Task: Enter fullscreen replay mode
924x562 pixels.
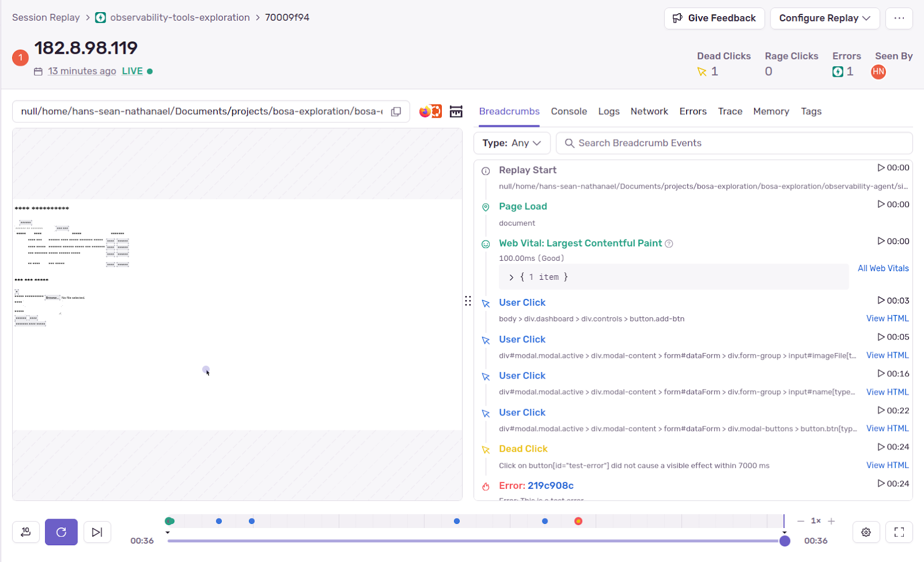Action: click(899, 532)
